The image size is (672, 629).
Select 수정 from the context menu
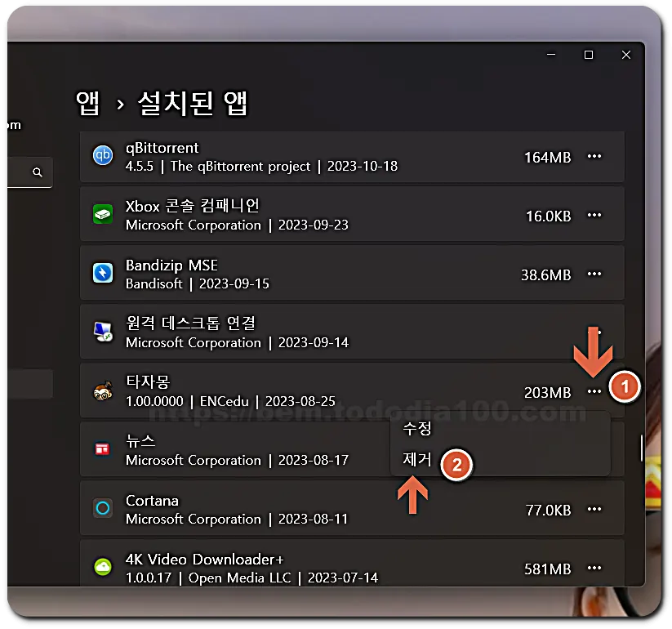416,427
